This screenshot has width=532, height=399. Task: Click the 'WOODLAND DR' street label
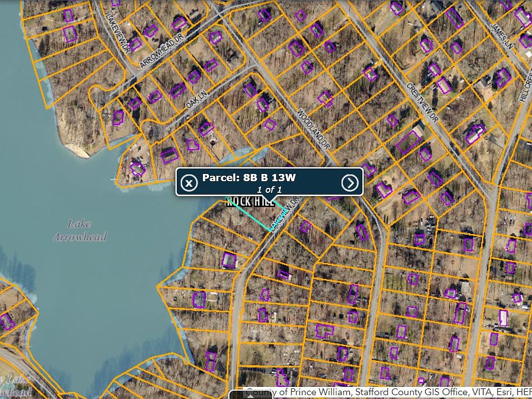click(x=314, y=129)
